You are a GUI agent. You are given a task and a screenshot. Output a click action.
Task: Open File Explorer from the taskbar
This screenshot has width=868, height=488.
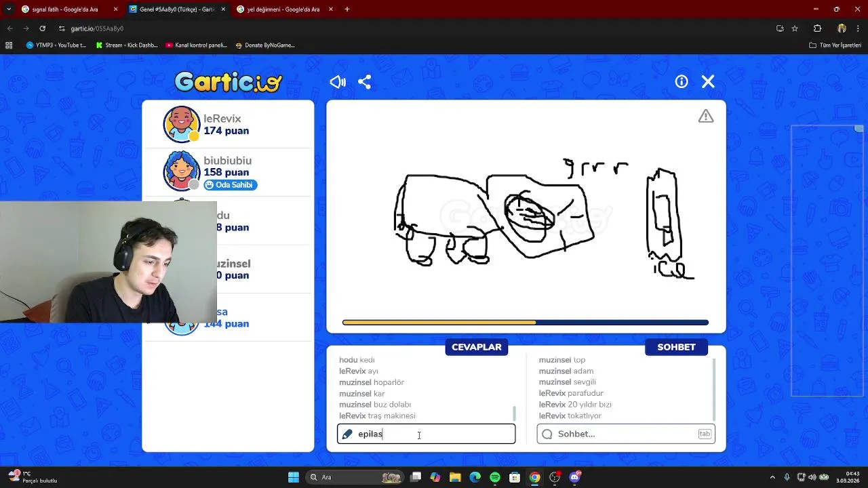[x=455, y=477]
